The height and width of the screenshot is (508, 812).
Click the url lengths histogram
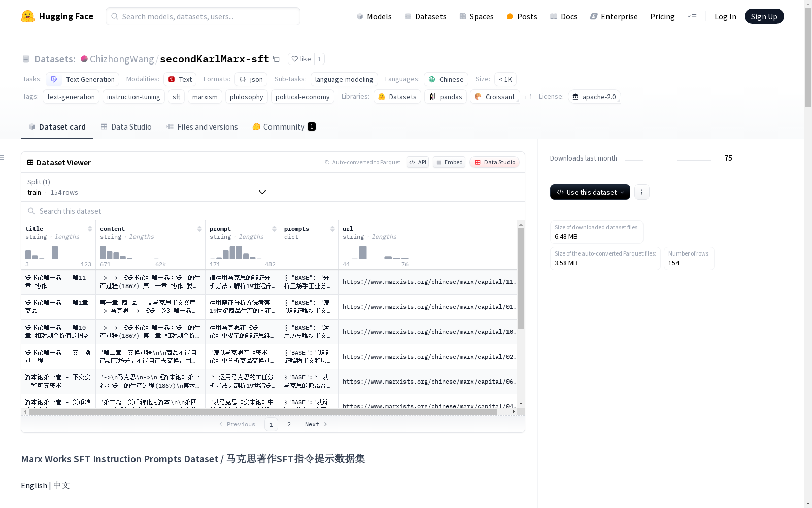[376, 252]
